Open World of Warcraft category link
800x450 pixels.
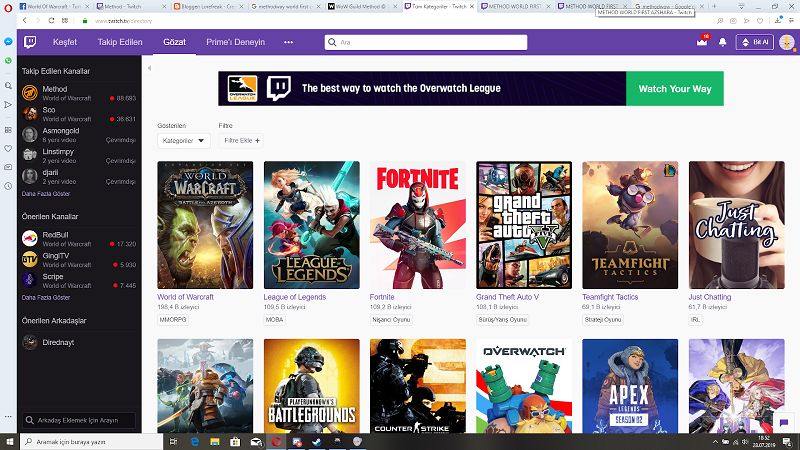[x=185, y=297]
